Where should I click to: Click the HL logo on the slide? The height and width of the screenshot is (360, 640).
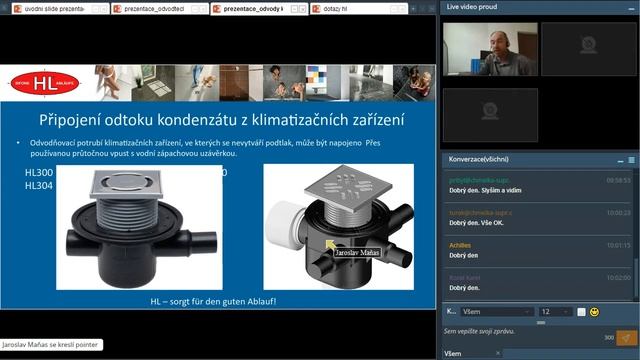pyautogui.click(x=45, y=83)
